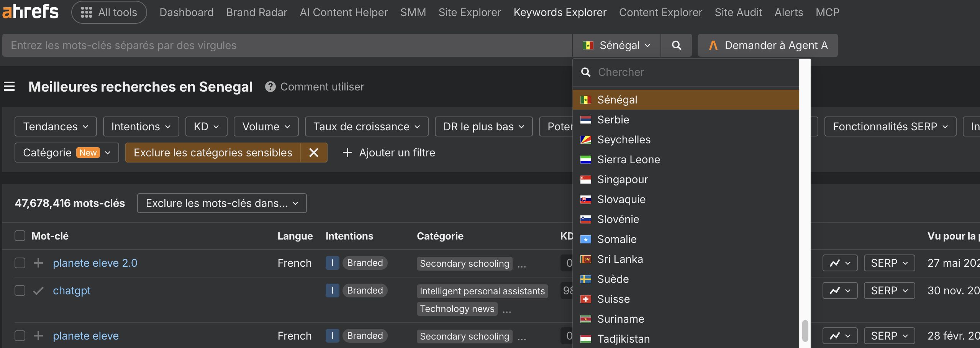980x348 pixels.
Task: Toggle the hamburger sidebar menu
Action: 9,87
